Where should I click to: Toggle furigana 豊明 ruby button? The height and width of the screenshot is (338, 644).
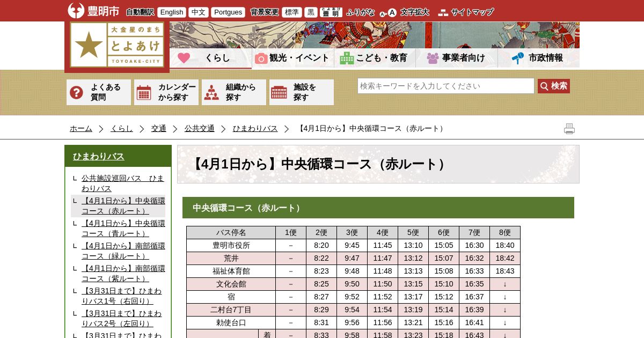pyautogui.click(x=331, y=12)
